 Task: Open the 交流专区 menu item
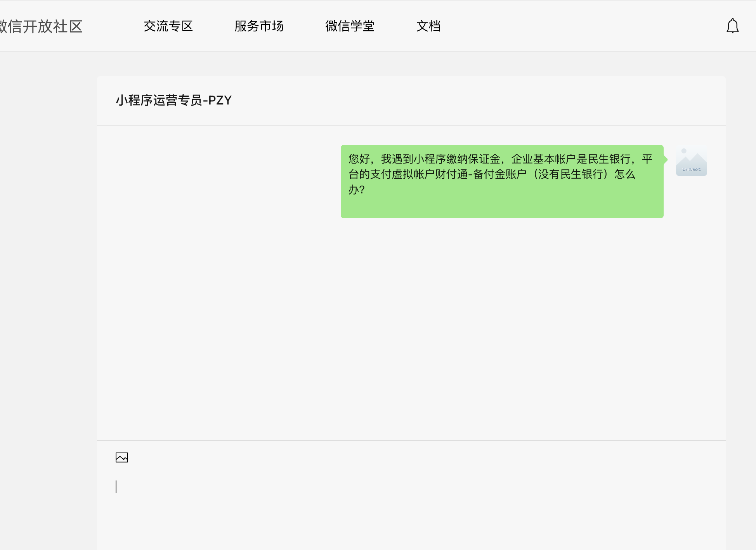(x=168, y=26)
